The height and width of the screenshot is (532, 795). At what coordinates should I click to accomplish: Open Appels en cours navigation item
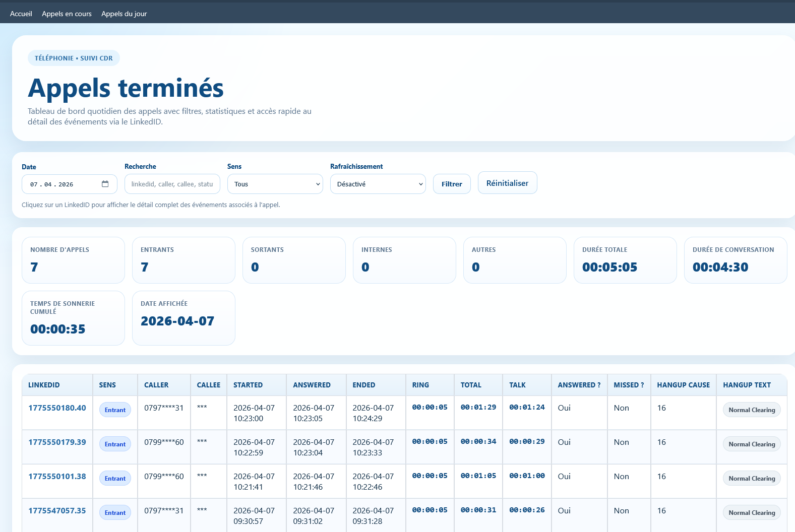(x=67, y=14)
